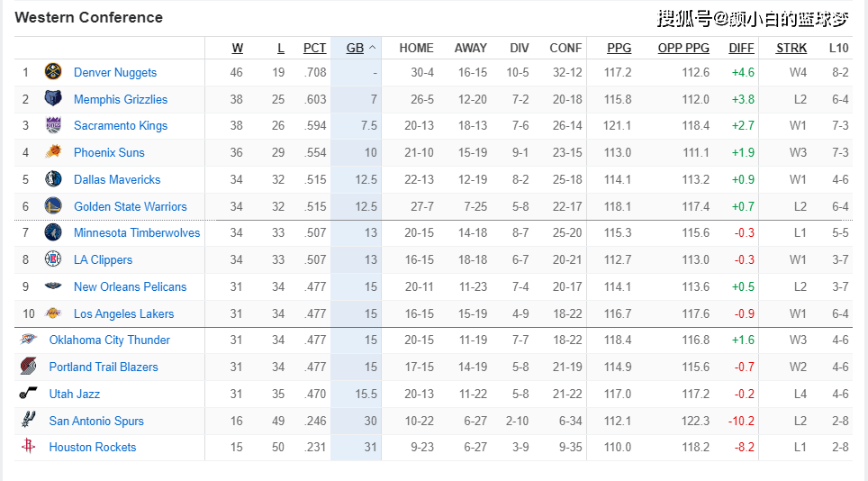This screenshot has width=868, height=481.
Task: Click the Phoenix Suns logo icon
Action: 53,151
